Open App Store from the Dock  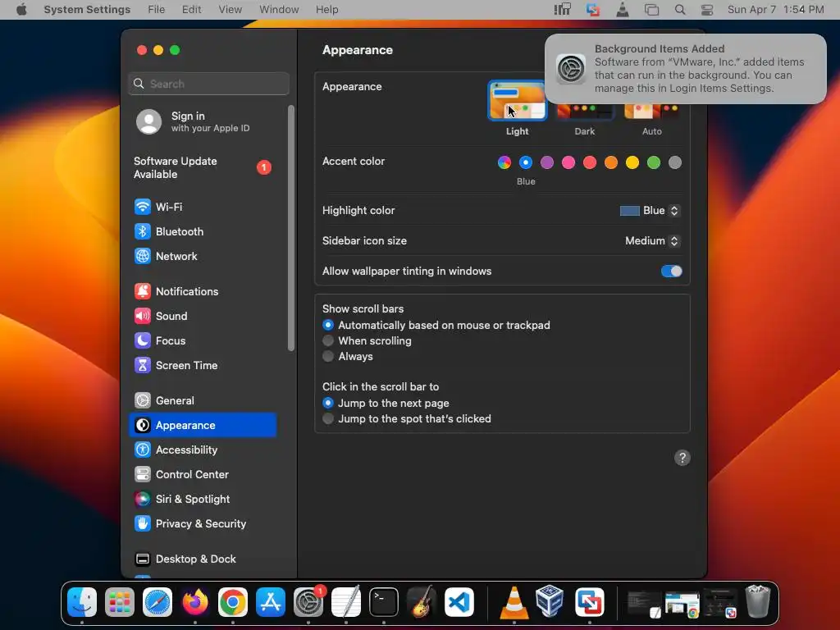pyautogui.click(x=271, y=602)
